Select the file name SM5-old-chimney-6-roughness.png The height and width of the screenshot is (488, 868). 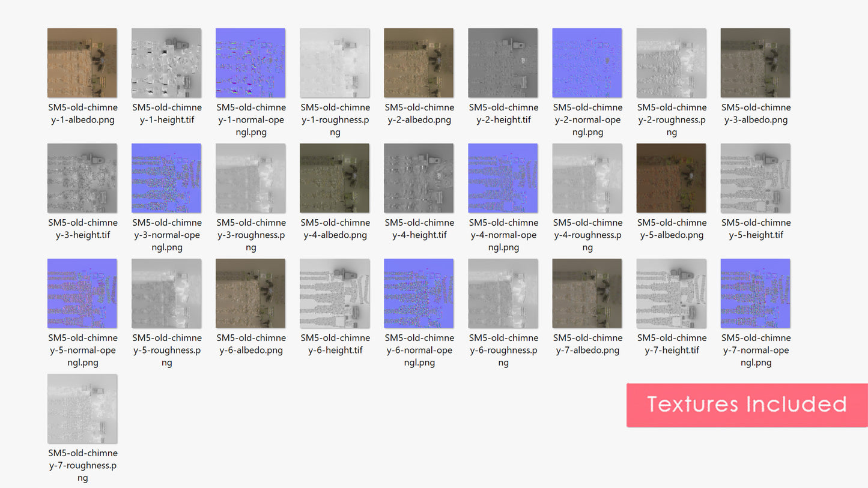503,350
